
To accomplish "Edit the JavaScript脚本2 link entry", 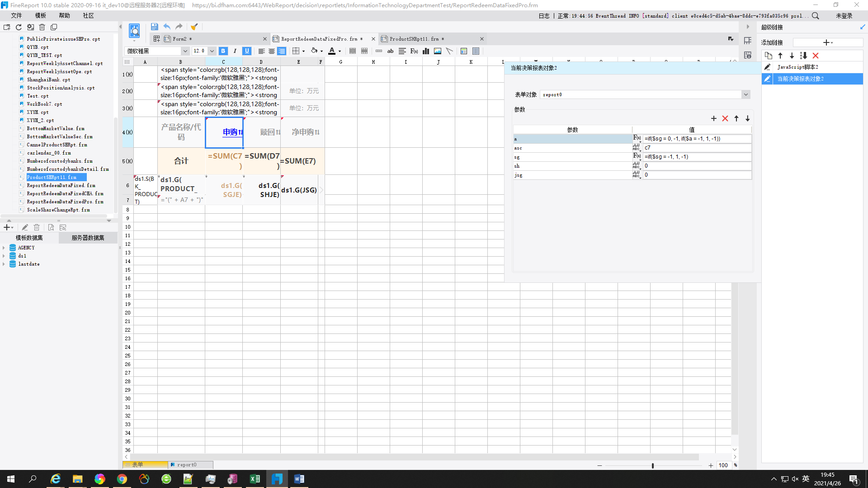I will (767, 67).
